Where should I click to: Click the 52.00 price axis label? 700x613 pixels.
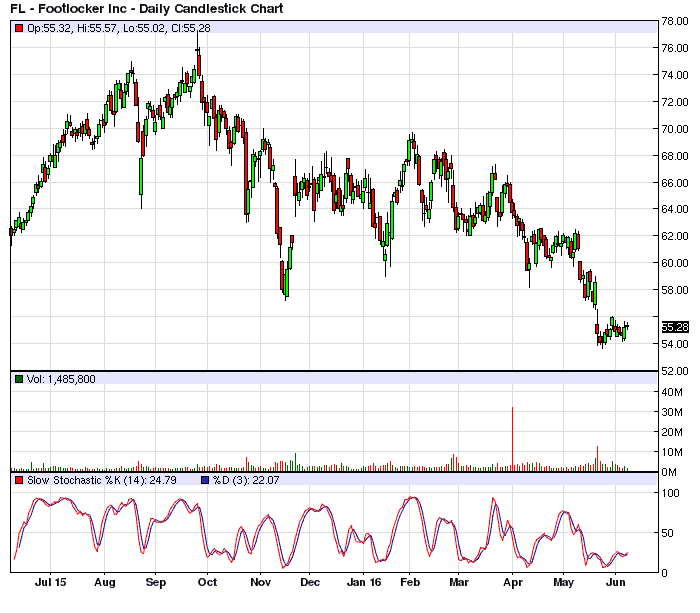pos(675,371)
